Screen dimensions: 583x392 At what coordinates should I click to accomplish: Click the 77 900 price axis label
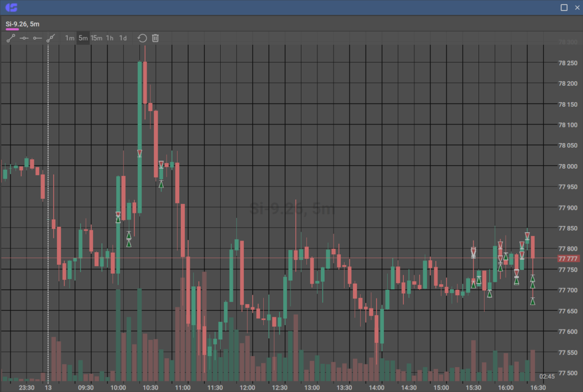click(568, 207)
